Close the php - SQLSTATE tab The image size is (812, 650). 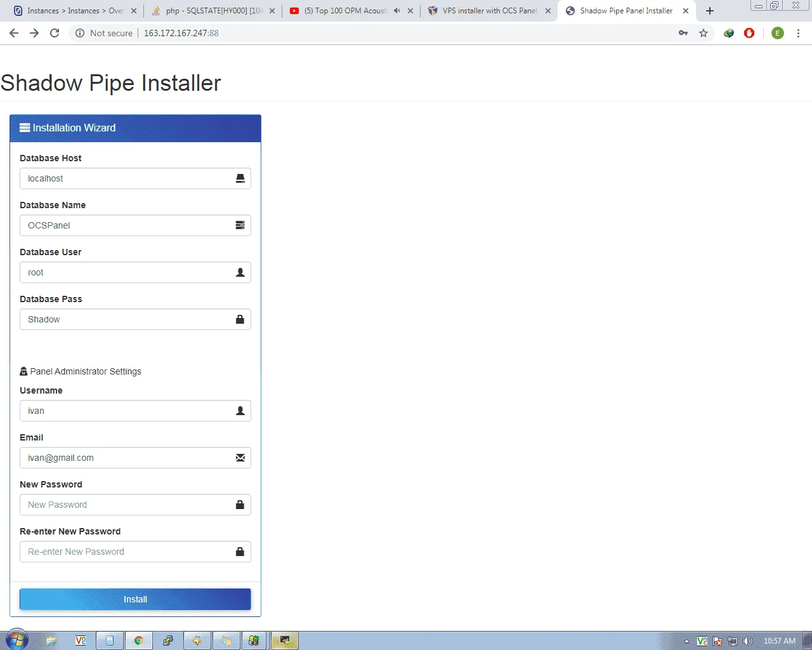coord(272,11)
